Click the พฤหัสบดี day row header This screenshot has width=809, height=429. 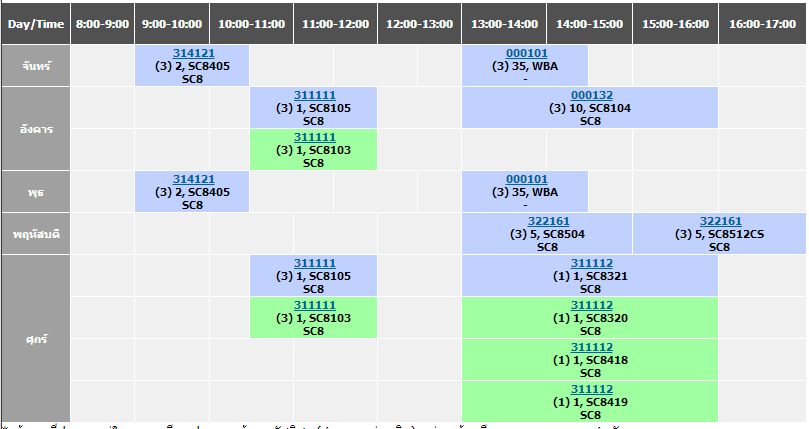36,233
